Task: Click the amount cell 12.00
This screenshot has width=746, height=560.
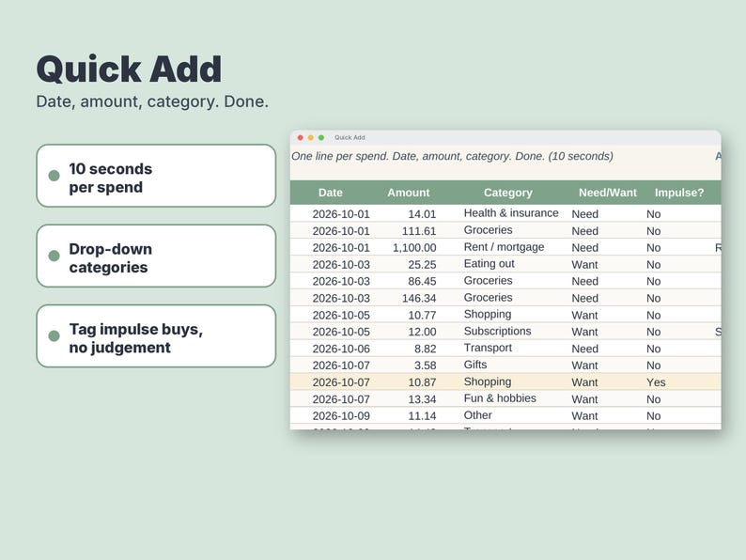Action: click(x=422, y=332)
